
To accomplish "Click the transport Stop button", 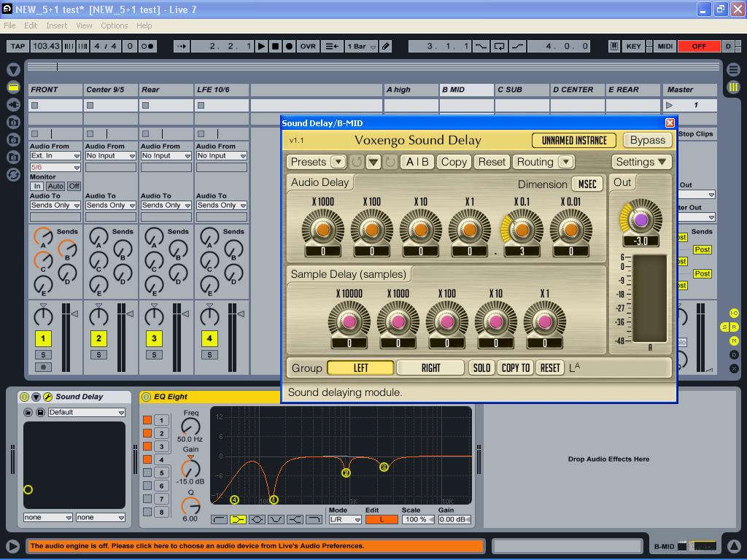I will click(275, 46).
